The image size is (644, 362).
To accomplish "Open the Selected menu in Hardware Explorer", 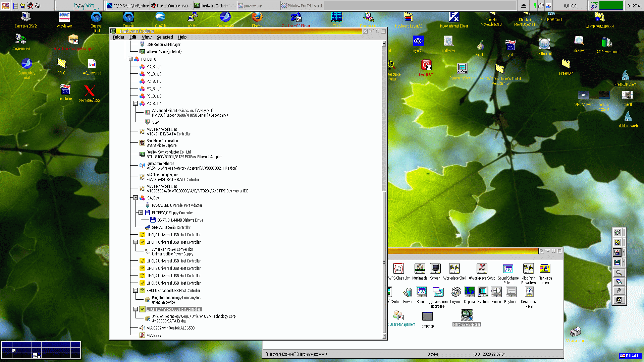I will [165, 37].
